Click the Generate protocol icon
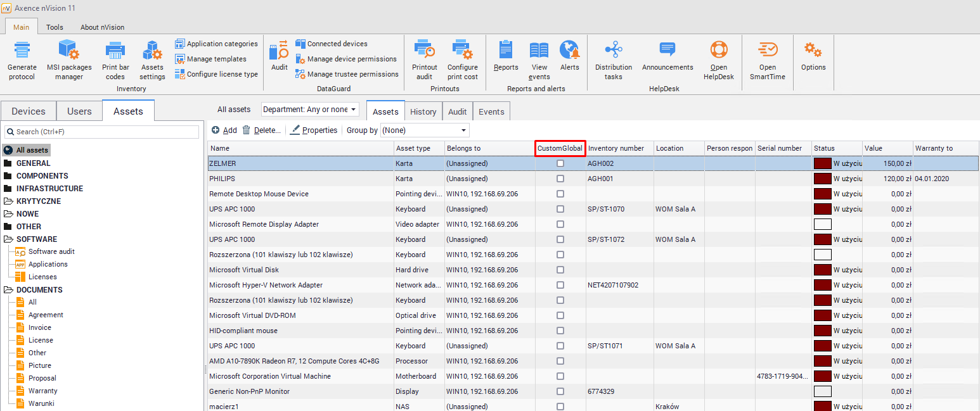Viewport: 980px width, 411px height. pos(22,51)
